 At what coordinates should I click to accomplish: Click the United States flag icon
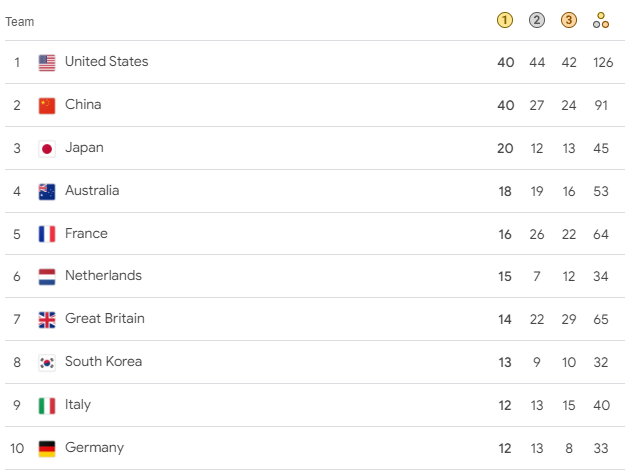pos(47,63)
